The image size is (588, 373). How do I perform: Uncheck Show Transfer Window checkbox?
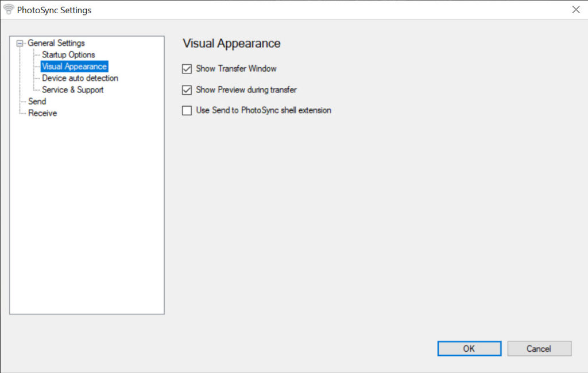(x=187, y=69)
